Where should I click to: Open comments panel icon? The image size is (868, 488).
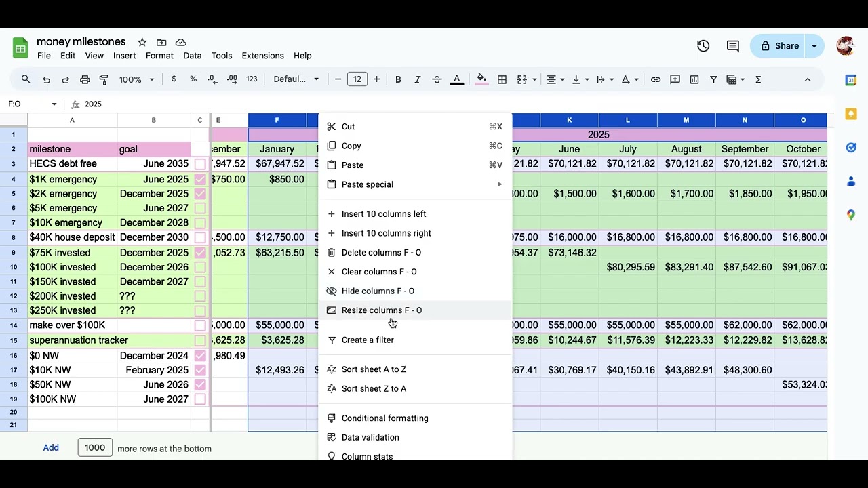733,46
